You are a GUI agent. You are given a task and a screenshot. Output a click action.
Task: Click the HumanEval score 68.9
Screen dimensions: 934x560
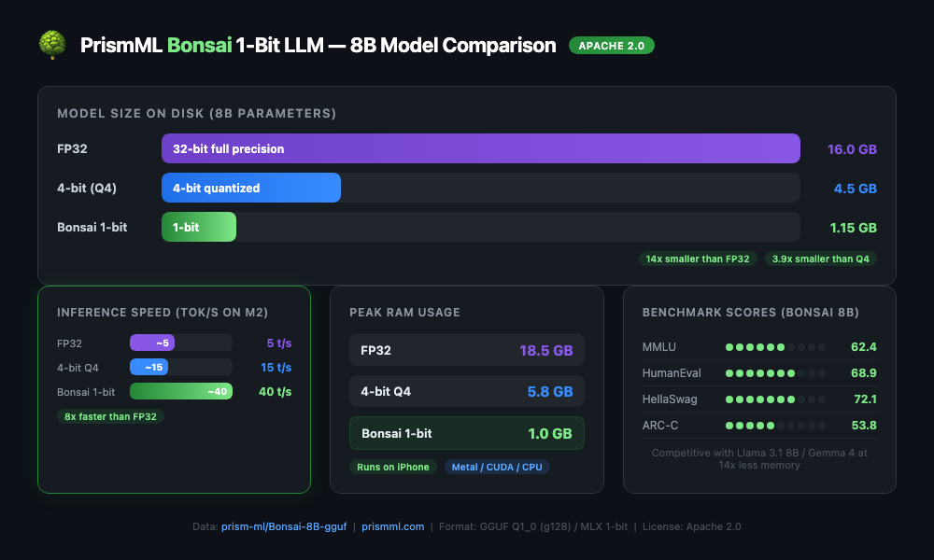pyautogui.click(x=864, y=373)
